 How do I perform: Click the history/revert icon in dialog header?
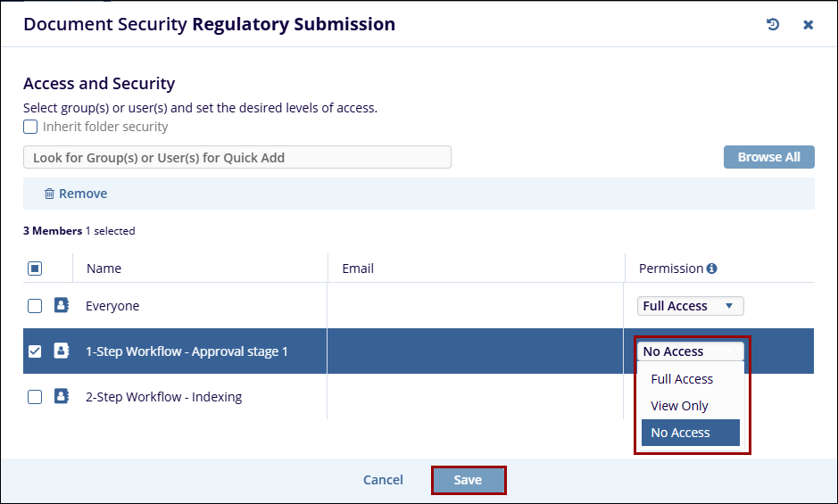click(773, 25)
